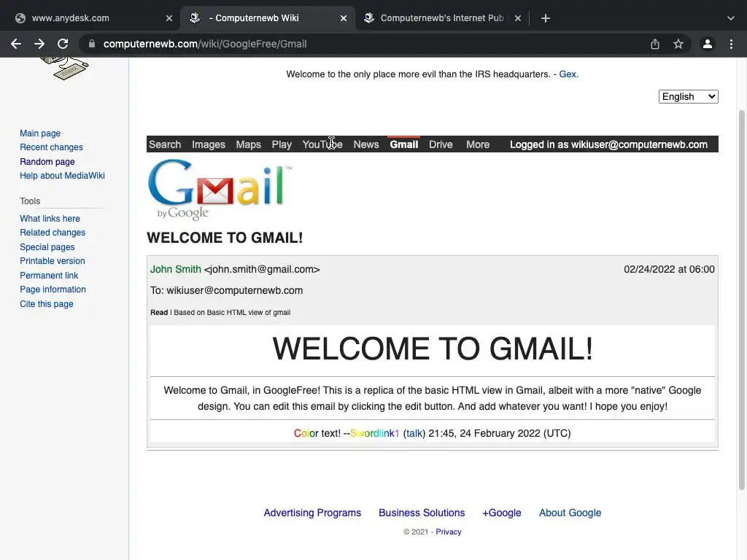
Task: Click the padlock site info icon
Action: click(x=92, y=44)
